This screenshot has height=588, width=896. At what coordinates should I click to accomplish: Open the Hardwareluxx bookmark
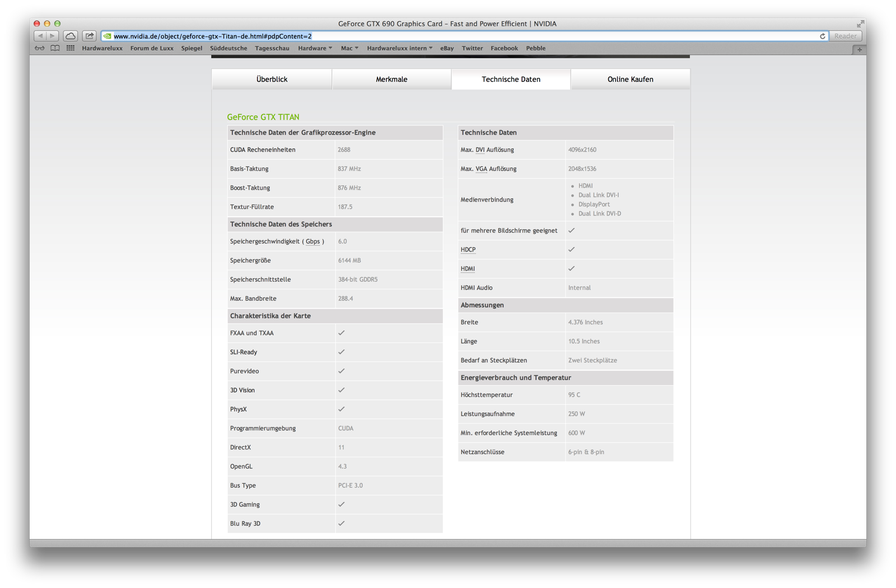(102, 48)
